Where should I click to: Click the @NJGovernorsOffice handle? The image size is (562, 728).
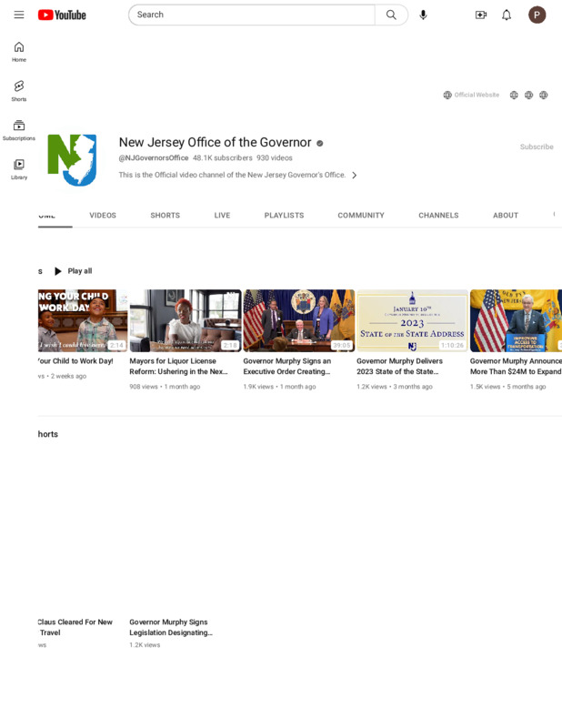[x=154, y=157]
